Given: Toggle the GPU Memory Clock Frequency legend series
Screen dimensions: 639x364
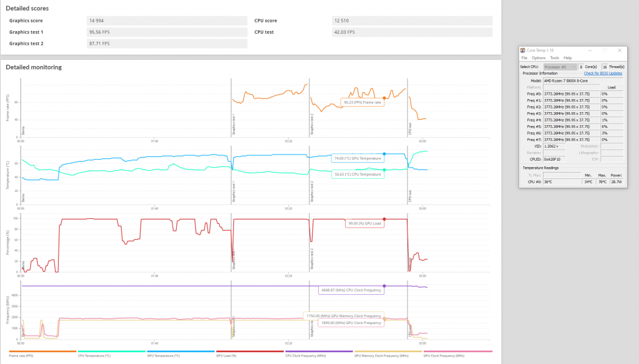Looking at the screenshot, I should pos(388,354).
